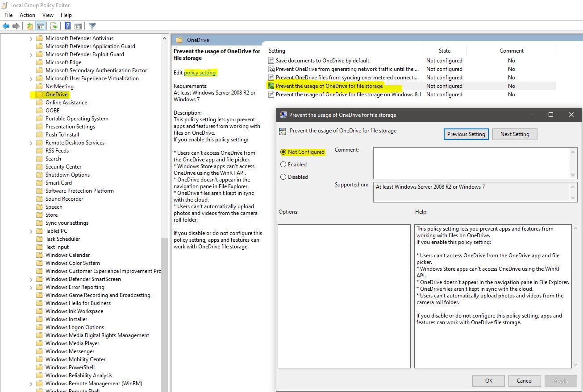Expand the Tablet PC tree node
Viewport: 583px width, 392px height.
coord(31,231)
